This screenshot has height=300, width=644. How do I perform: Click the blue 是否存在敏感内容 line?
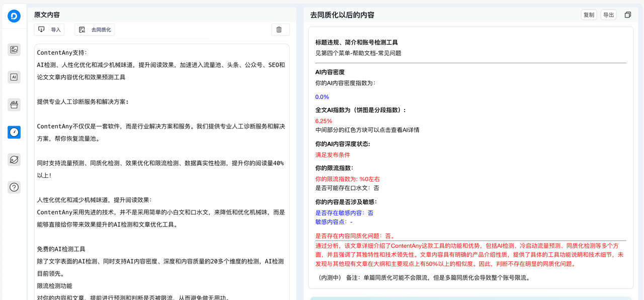[344, 213]
